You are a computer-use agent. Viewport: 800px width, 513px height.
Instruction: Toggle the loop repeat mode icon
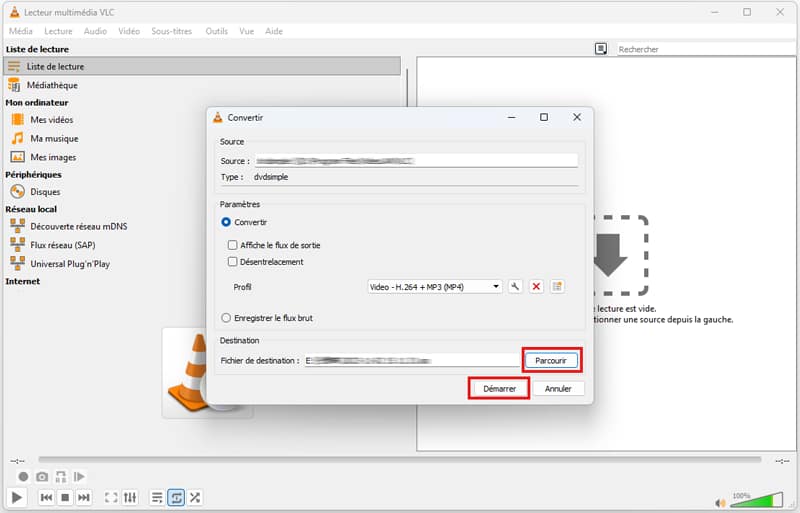[x=176, y=497]
